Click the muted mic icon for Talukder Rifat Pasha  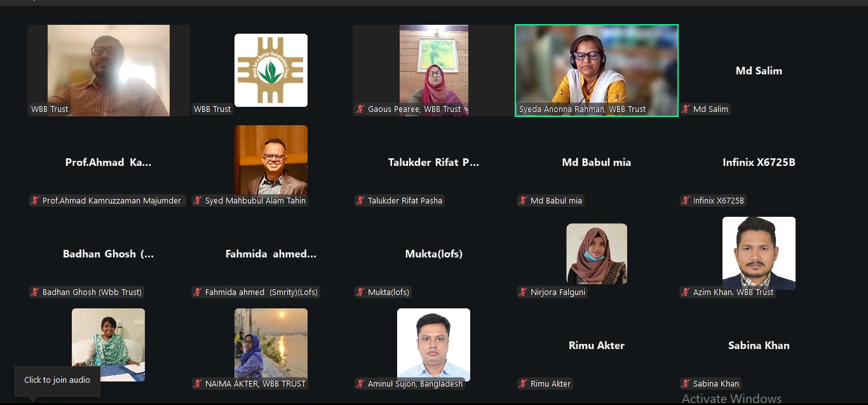(361, 201)
